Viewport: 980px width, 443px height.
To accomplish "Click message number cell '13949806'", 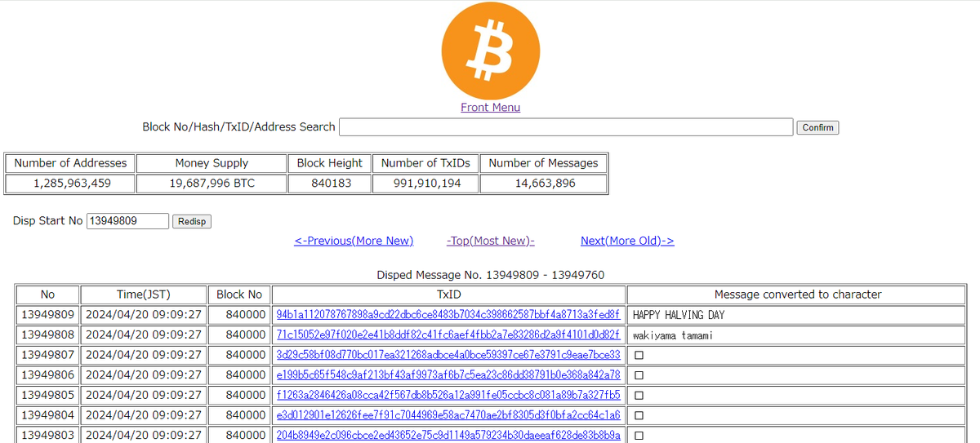I will 47,375.
